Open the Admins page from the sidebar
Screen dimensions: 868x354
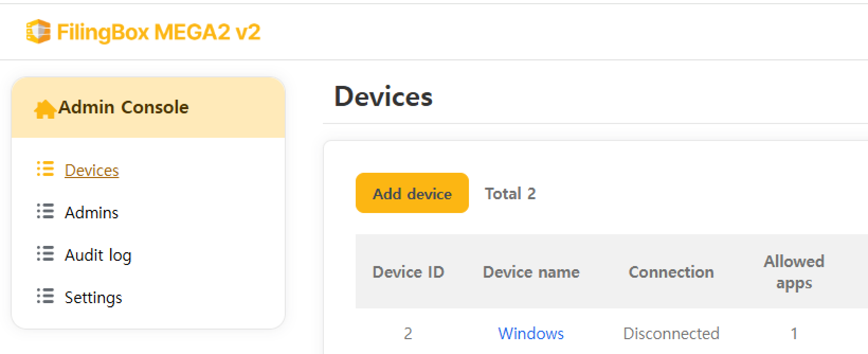tap(92, 213)
